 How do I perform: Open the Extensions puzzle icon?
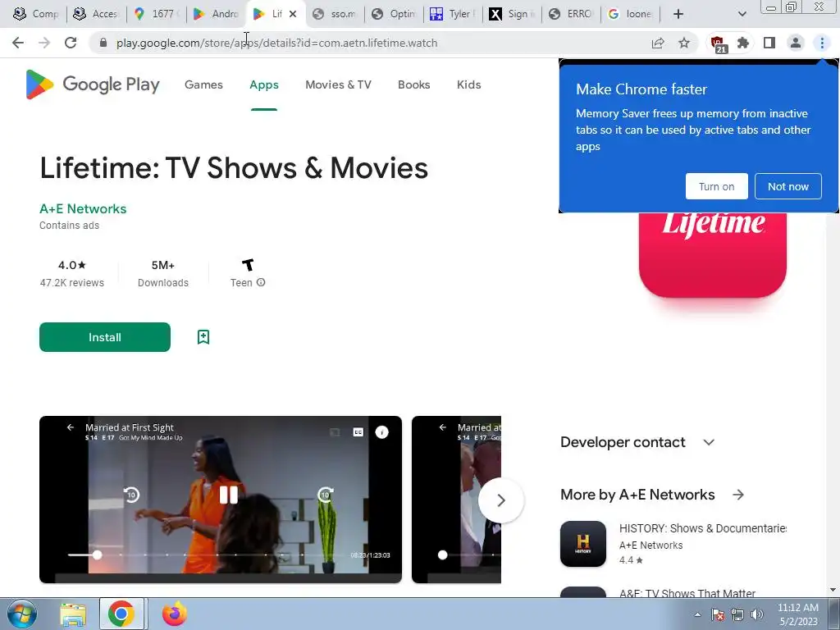click(x=743, y=43)
